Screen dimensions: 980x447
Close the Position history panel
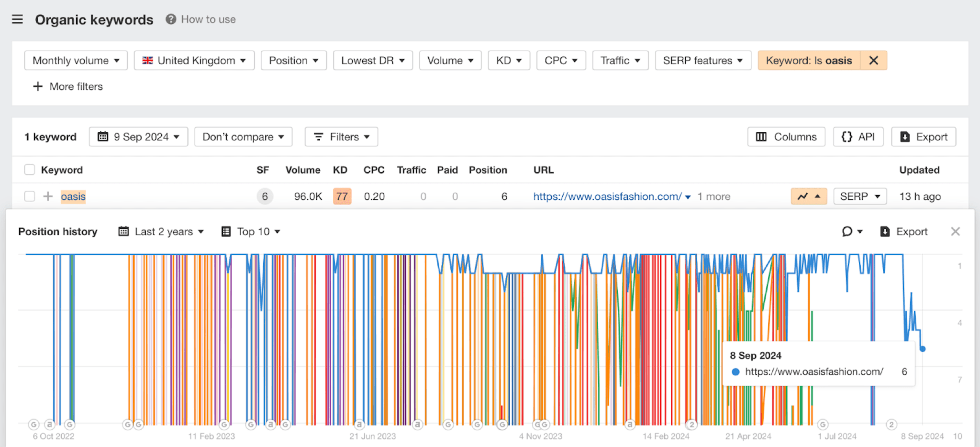[x=955, y=231]
